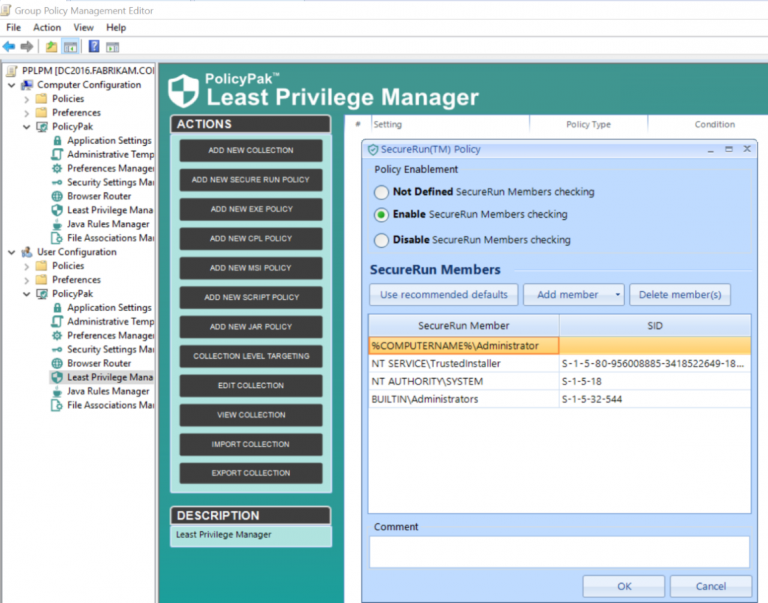Screen dimensions: 768x603
Task: Select the BUILTIN\Administrators row
Action: [x=559, y=399]
